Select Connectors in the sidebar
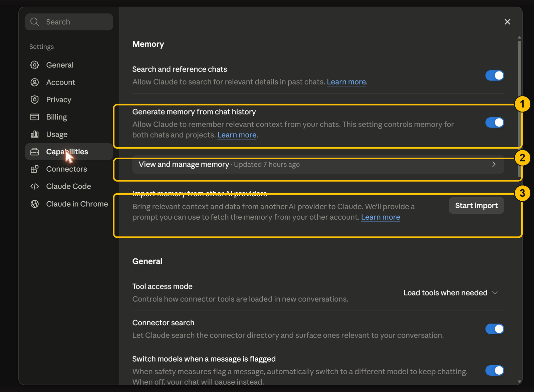The image size is (534, 392). tap(69, 169)
